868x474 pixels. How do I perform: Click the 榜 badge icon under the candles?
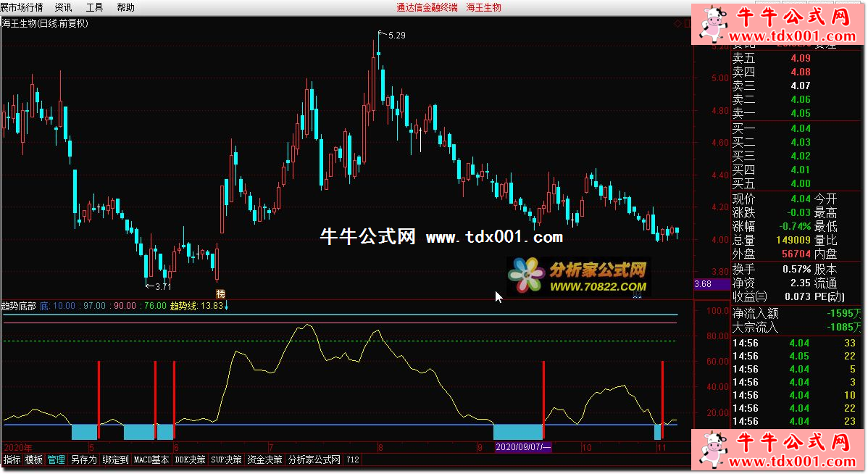220,294
